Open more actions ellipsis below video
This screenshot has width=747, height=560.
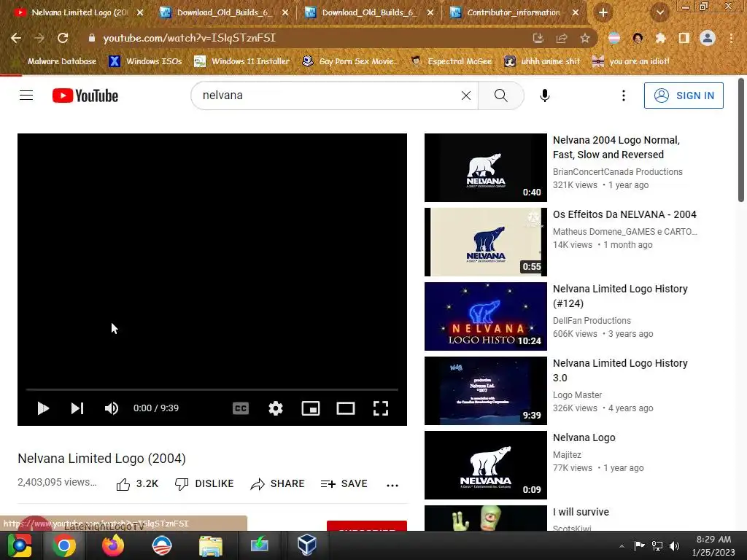392,485
